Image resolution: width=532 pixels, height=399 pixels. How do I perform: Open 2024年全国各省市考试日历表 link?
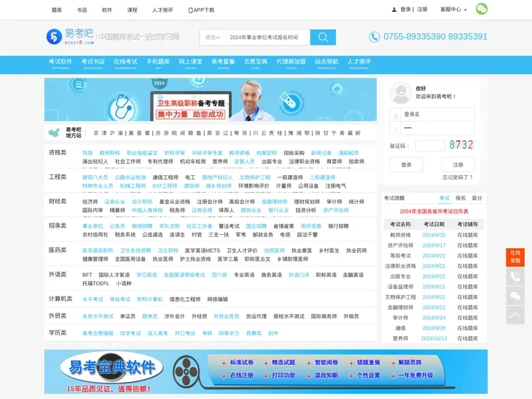coord(434,211)
